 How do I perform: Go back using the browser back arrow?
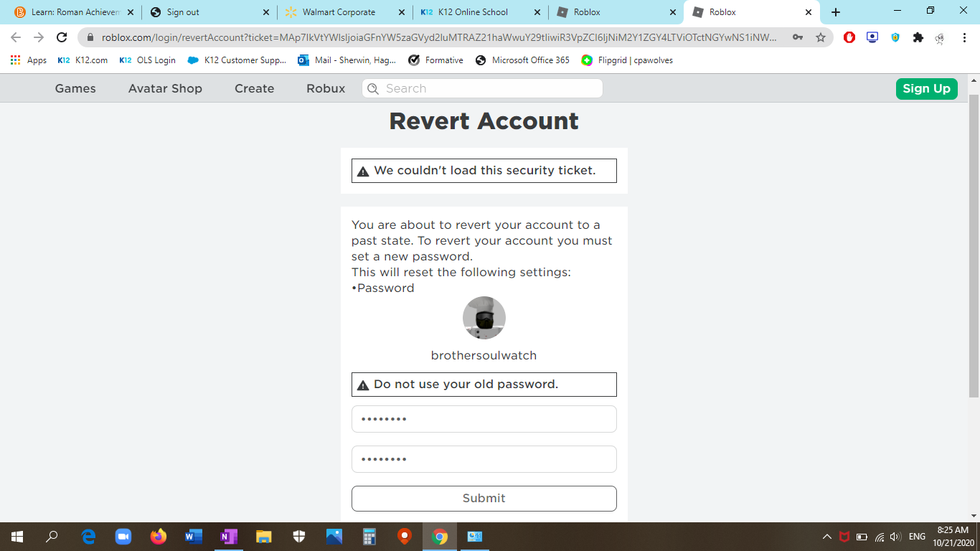point(16,37)
